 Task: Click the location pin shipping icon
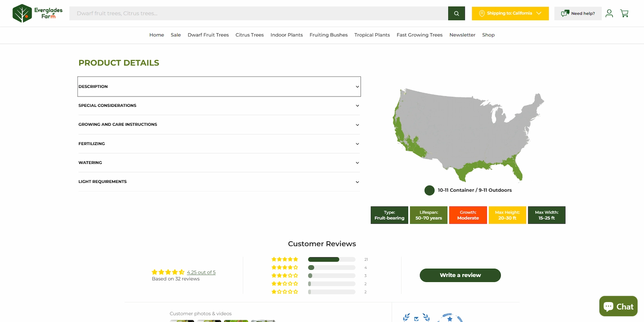(482, 14)
